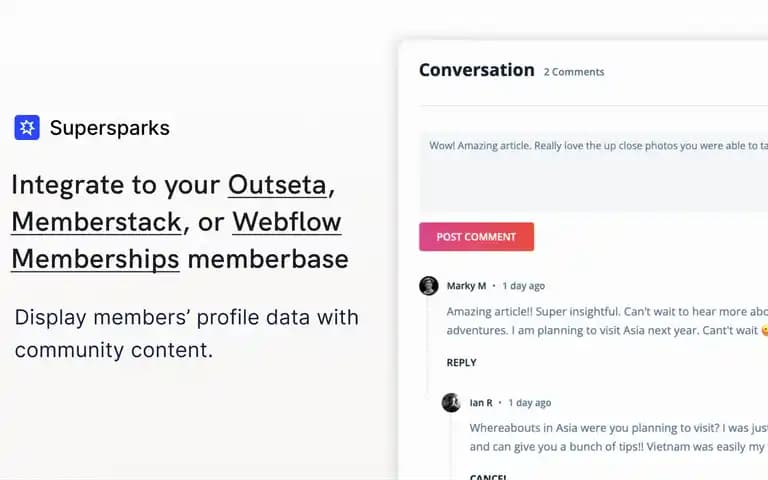Reply to Marky M's comment
The width and height of the screenshot is (768, 480).
(461, 363)
